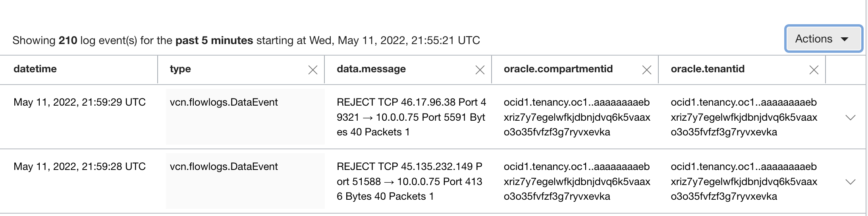
Task: Click second row vcn.flowlogs.DataEvent type cell
Action: 224,167
